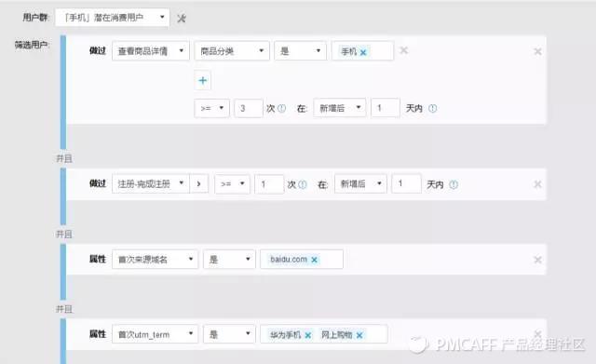596x364 pixels.
Task: Open the 是 operator dropdown for 首次来源域名
Action: pyautogui.click(x=229, y=259)
